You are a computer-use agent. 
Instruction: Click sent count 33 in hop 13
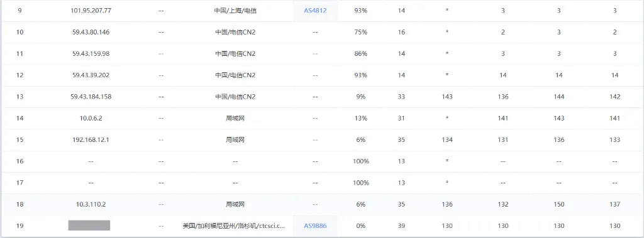401,97
